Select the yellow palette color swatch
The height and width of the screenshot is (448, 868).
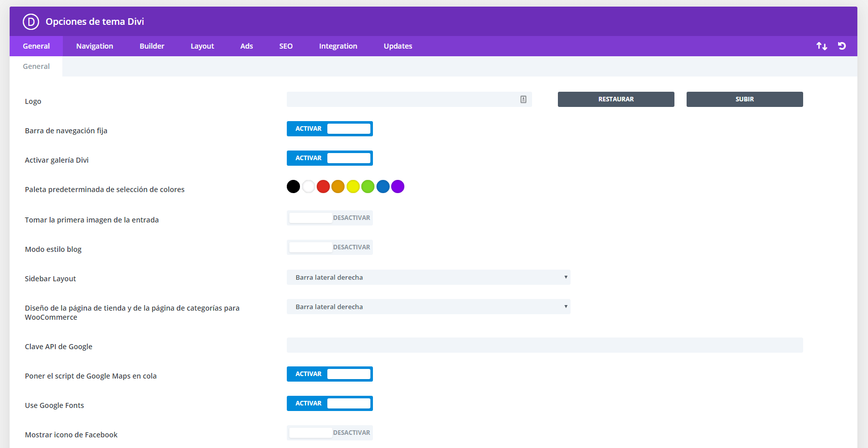[353, 186]
